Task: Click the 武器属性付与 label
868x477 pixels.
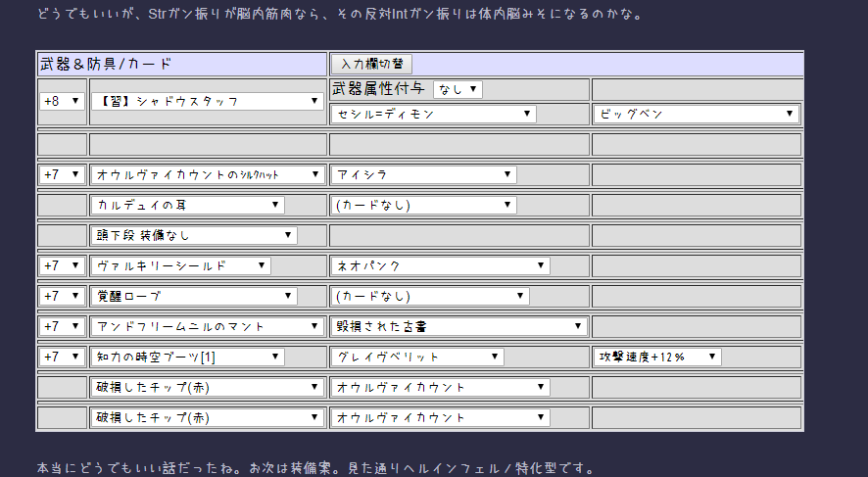Action: tap(378, 88)
